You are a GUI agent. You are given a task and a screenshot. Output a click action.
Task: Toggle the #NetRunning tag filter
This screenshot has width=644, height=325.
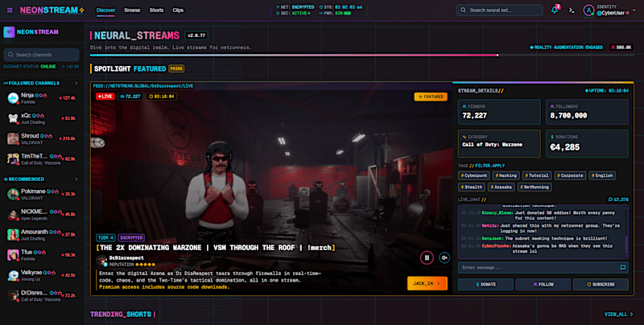pyautogui.click(x=535, y=187)
